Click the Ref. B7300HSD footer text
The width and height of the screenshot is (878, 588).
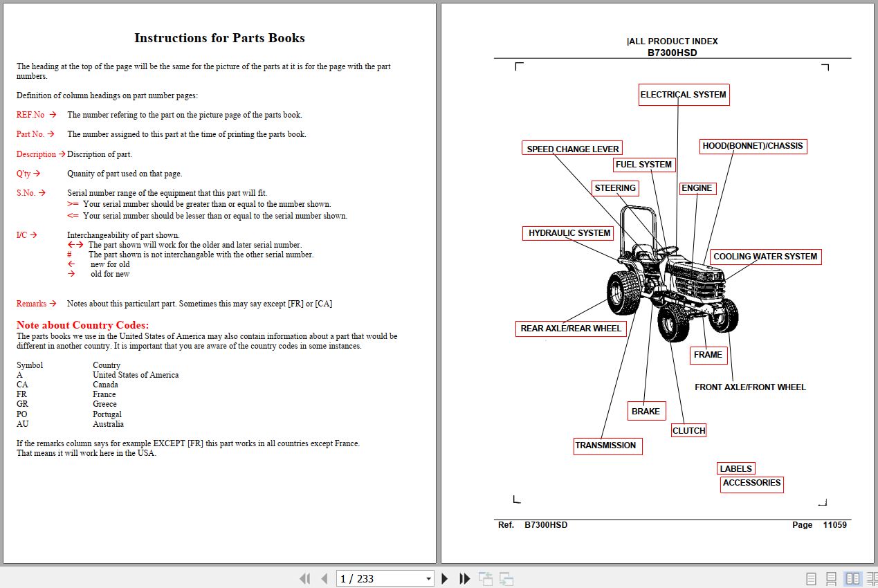coord(533,525)
